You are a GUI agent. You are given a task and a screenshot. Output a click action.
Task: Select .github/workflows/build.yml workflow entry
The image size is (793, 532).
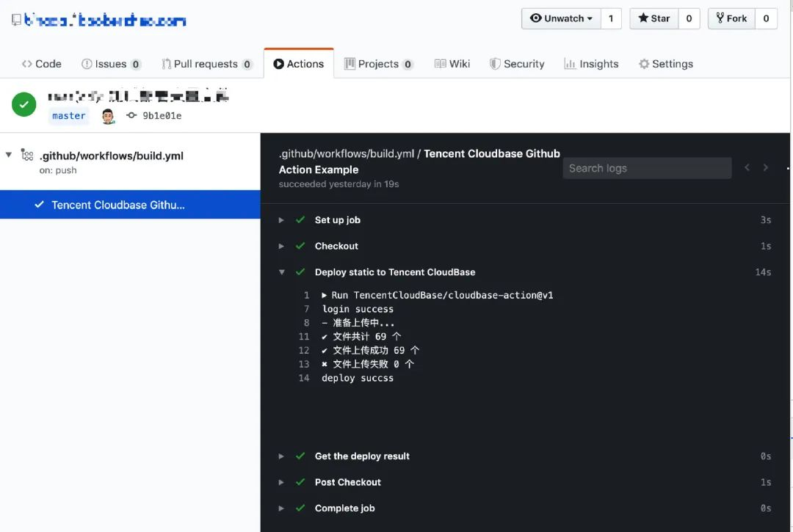pyautogui.click(x=112, y=156)
